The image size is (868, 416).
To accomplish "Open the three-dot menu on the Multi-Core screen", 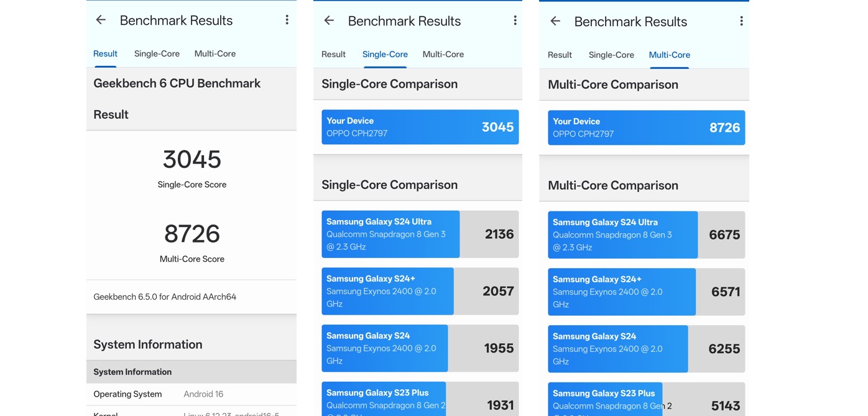I will 741,21.
